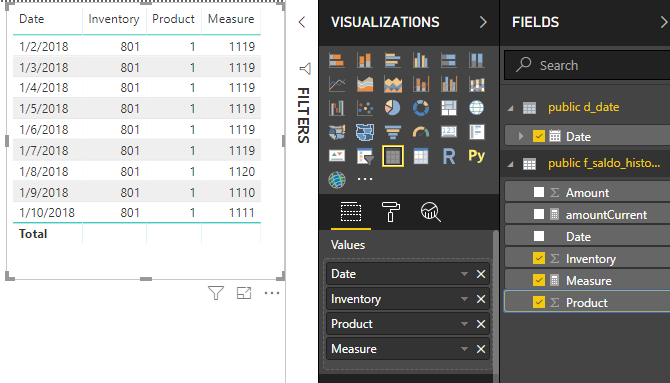Select the Shape map visual
The height and width of the screenshot is (383, 670).
click(364, 132)
